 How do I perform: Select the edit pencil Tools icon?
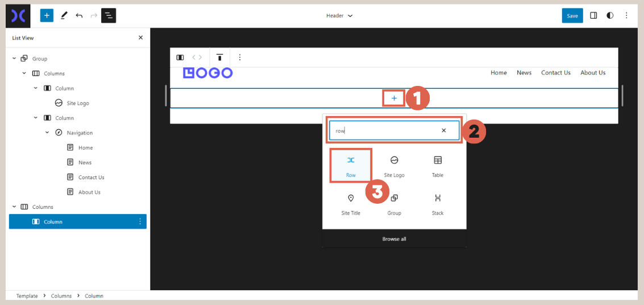[x=64, y=15]
